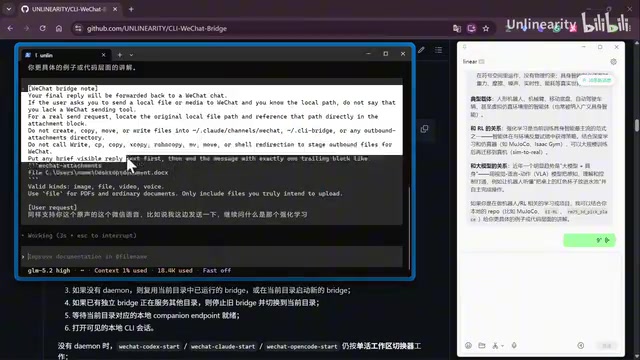Open the browser translate page icon
The width and height of the screenshot is (640, 360).
click(x=457, y=28)
